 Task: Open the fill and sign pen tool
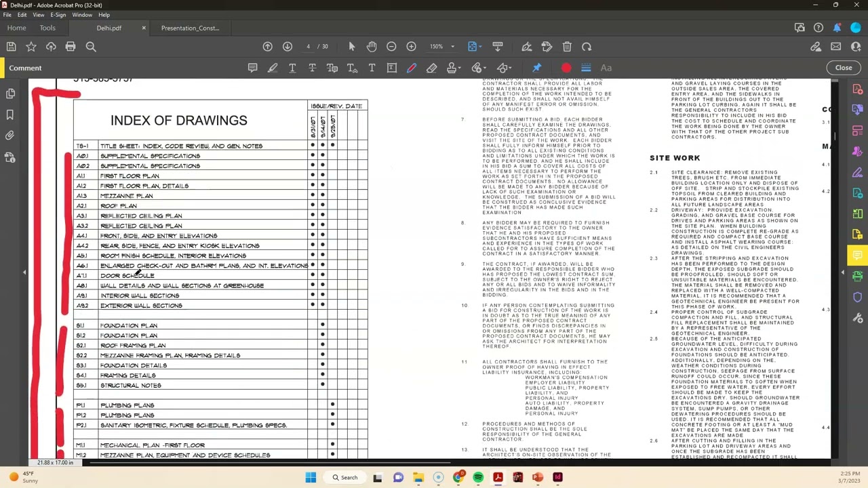click(526, 47)
